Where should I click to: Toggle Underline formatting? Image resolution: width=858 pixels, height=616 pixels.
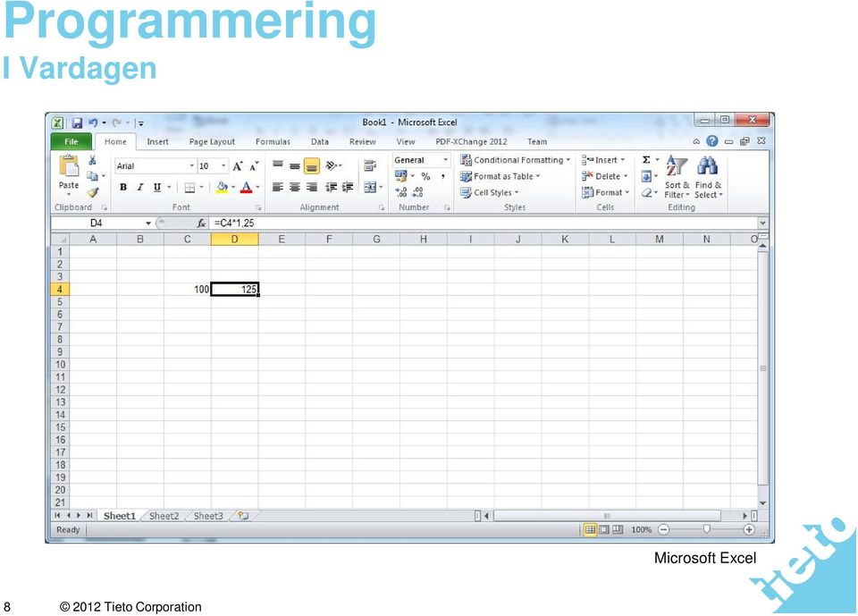click(x=157, y=187)
